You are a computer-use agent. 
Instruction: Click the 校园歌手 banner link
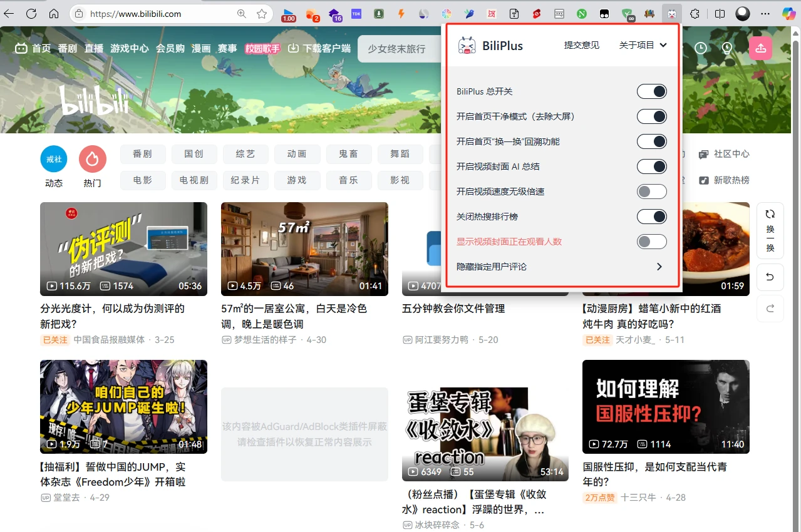click(x=262, y=48)
